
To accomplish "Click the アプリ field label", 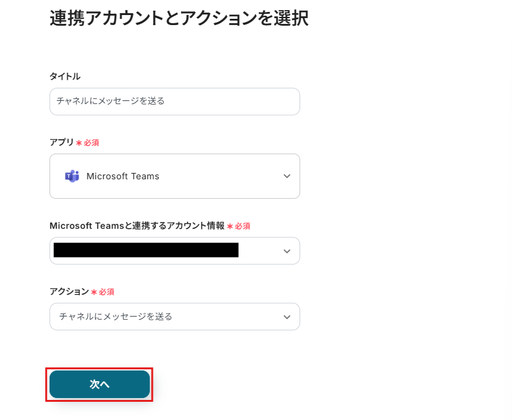I will (x=61, y=142).
